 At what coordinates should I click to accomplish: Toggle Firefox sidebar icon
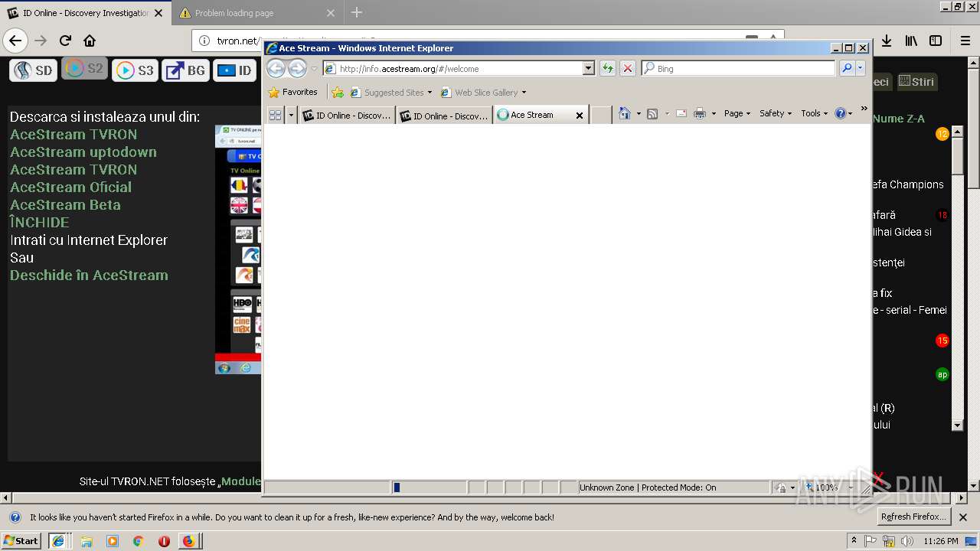pos(936,41)
